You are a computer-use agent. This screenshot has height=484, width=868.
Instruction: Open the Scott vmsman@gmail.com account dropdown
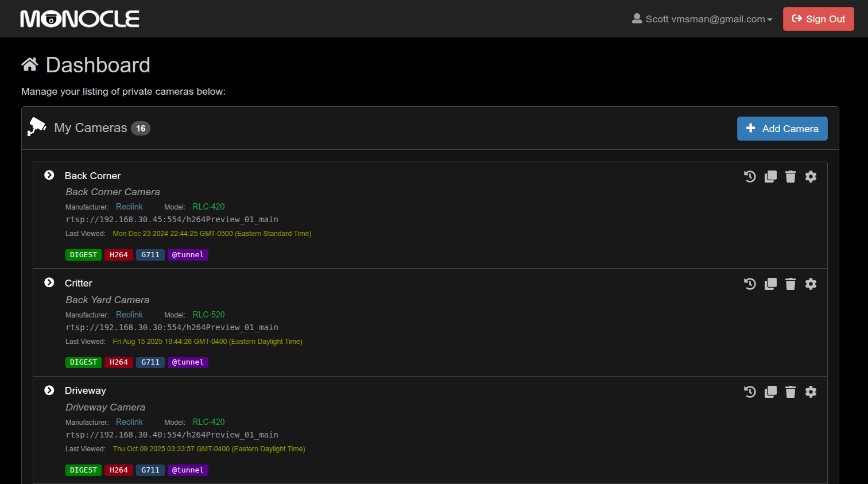[x=702, y=19]
